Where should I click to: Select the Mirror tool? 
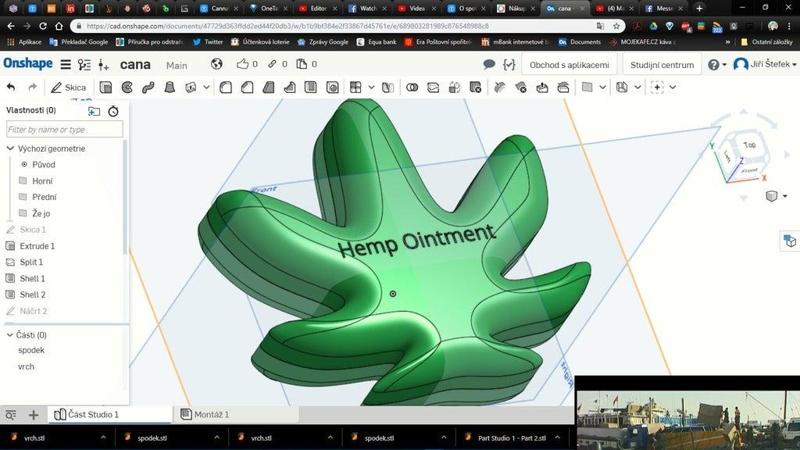click(x=388, y=87)
